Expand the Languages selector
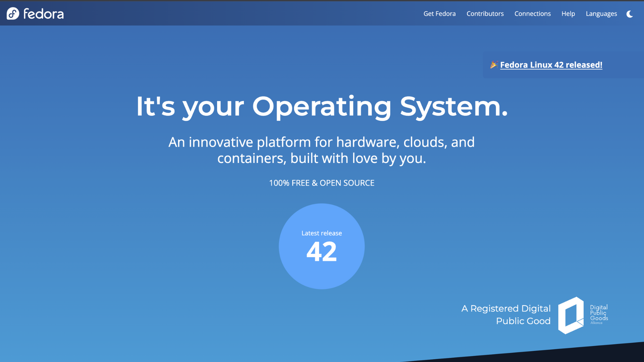 [601, 14]
